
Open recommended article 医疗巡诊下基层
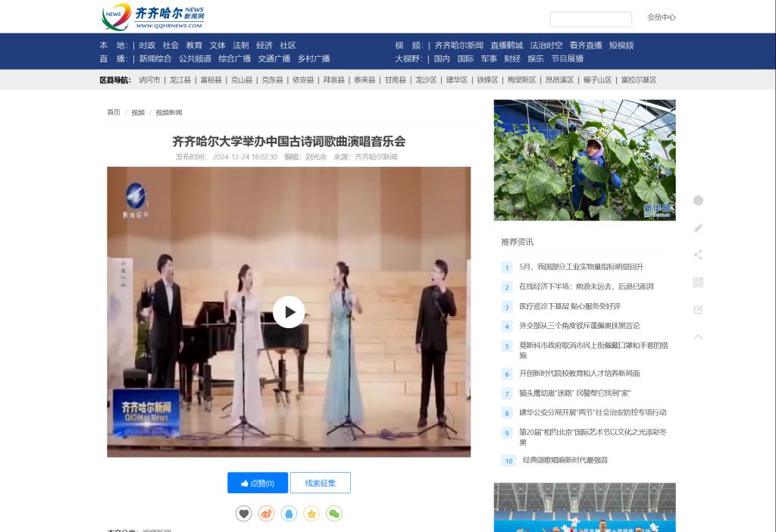569,306
